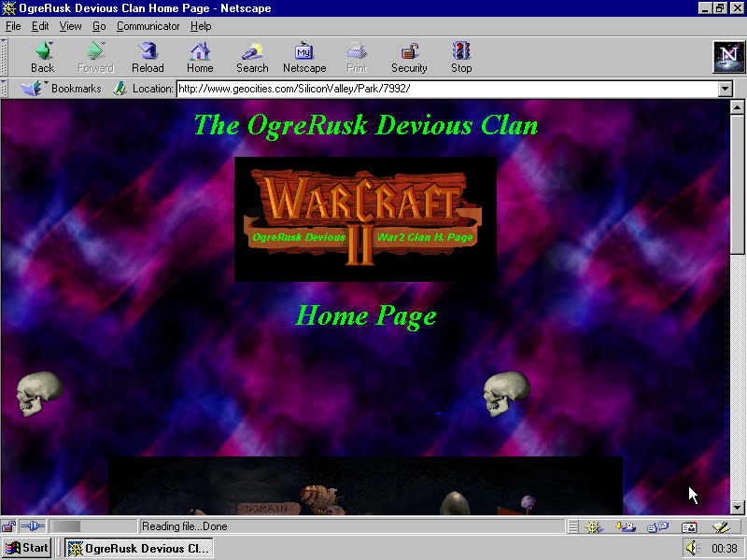Open the Mailbox from component bar

coord(626,526)
